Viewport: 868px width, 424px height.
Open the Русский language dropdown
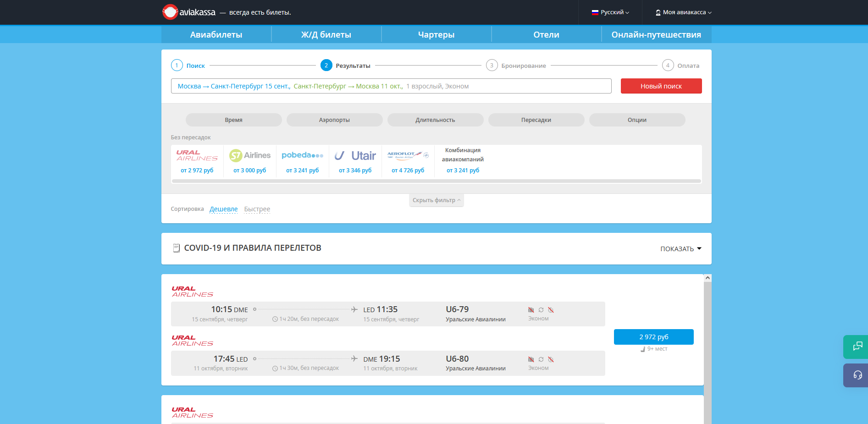coord(610,12)
